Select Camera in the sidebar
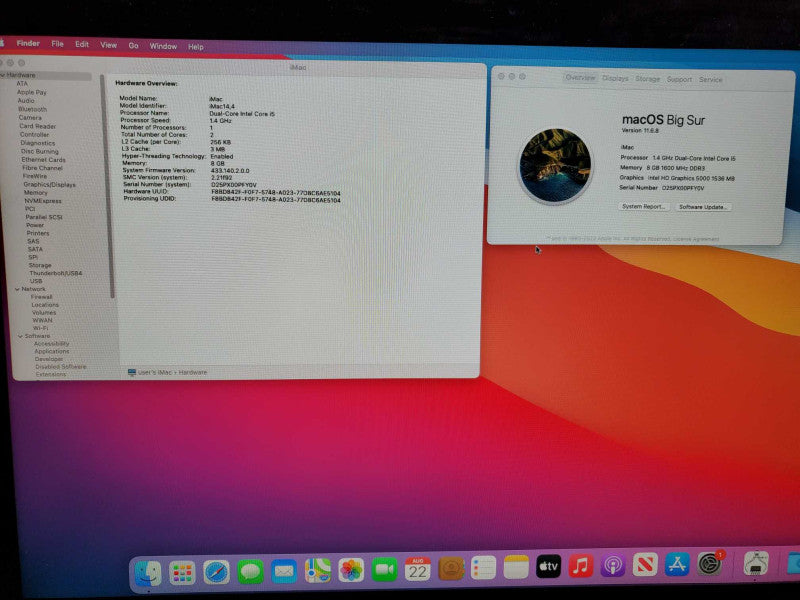Viewport: 800px width, 600px height. tap(30, 117)
